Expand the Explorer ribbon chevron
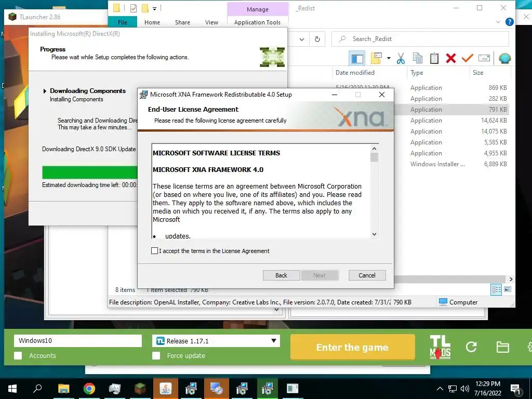The height and width of the screenshot is (399, 532). [498, 22]
